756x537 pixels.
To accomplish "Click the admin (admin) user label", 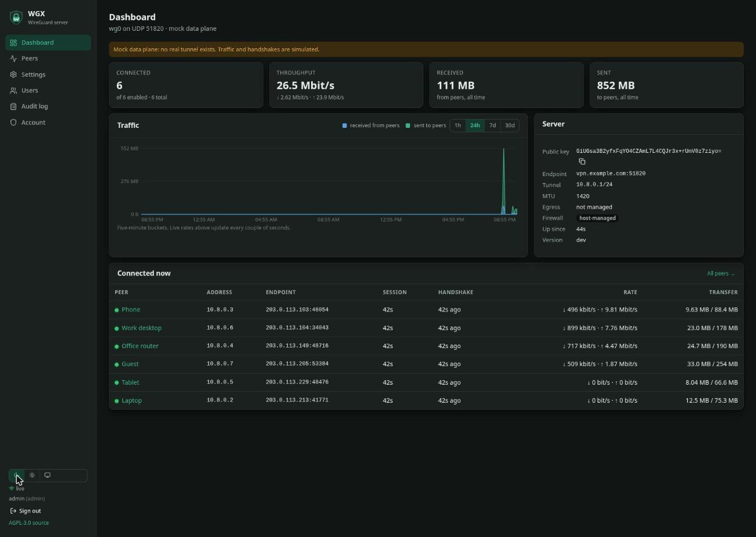I will point(27,499).
